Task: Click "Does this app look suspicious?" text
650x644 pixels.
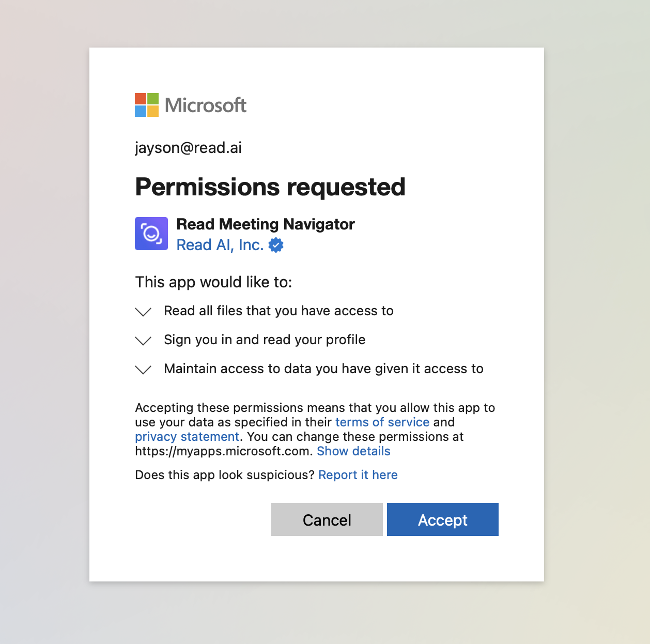Action: tap(225, 475)
